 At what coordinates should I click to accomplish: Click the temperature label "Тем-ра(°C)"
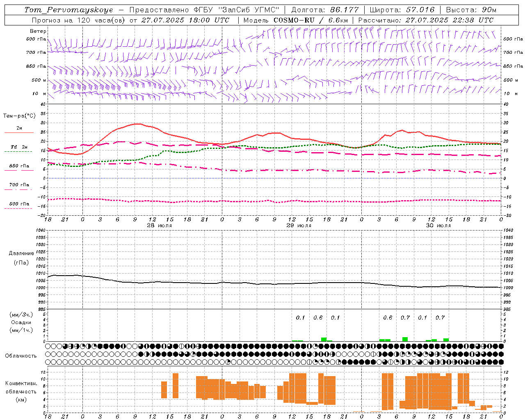(x=19, y=116)
